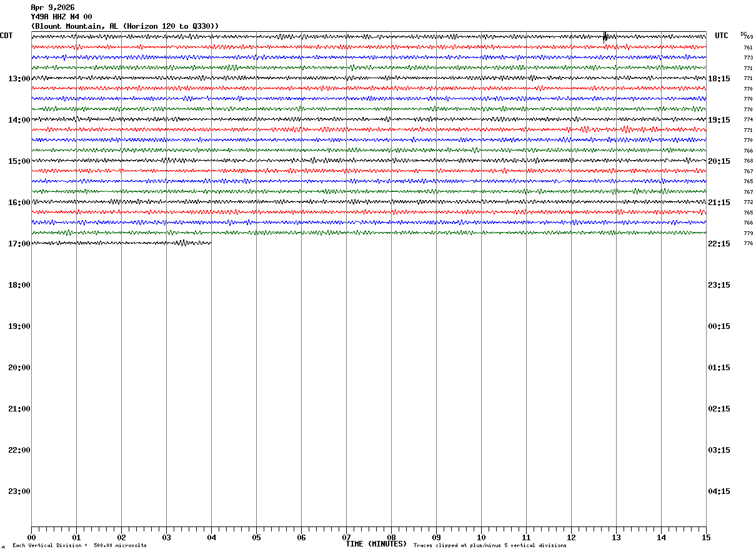Click the end of the partial 17:00 black trace
This screenshot has width=756, height=554.
(211, 243)
